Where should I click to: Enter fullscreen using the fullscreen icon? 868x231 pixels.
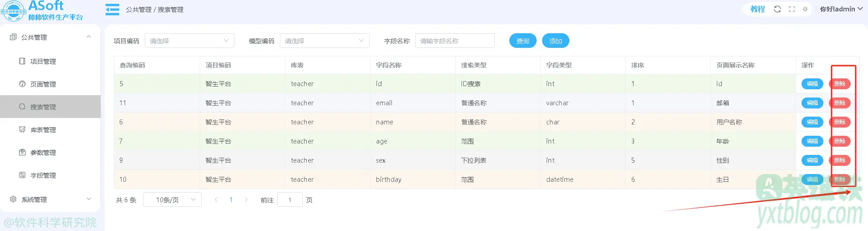point(792,9)
